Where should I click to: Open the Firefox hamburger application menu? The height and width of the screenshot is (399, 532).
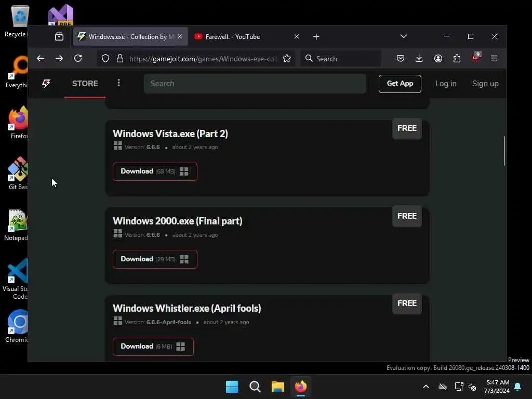494,58
